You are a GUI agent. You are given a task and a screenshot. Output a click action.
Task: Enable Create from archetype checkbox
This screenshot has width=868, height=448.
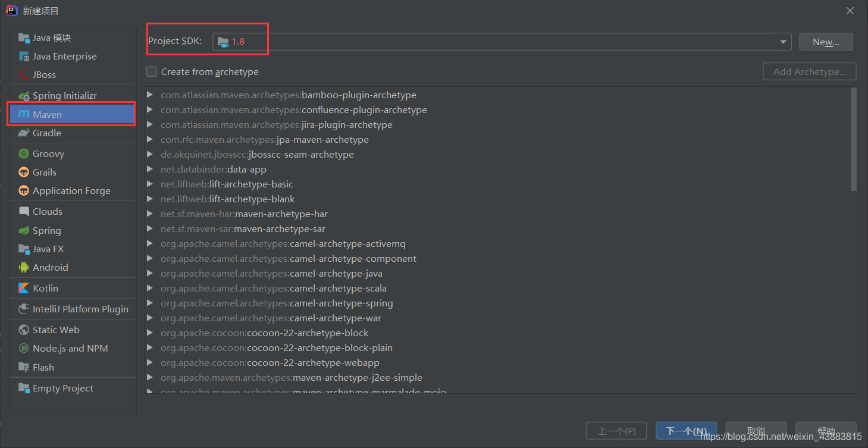click(x=152, y=72)
